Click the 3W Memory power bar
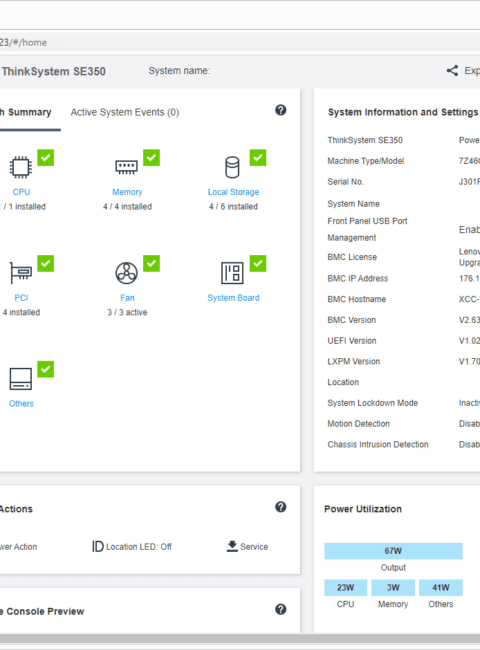480x650 pixels. [393, 587]
